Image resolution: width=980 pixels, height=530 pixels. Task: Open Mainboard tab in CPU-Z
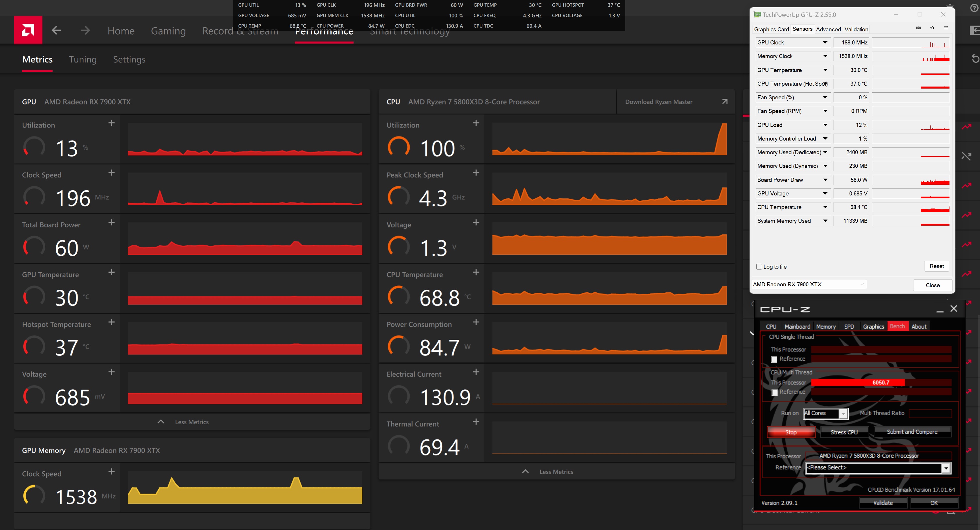pos(797,327)
